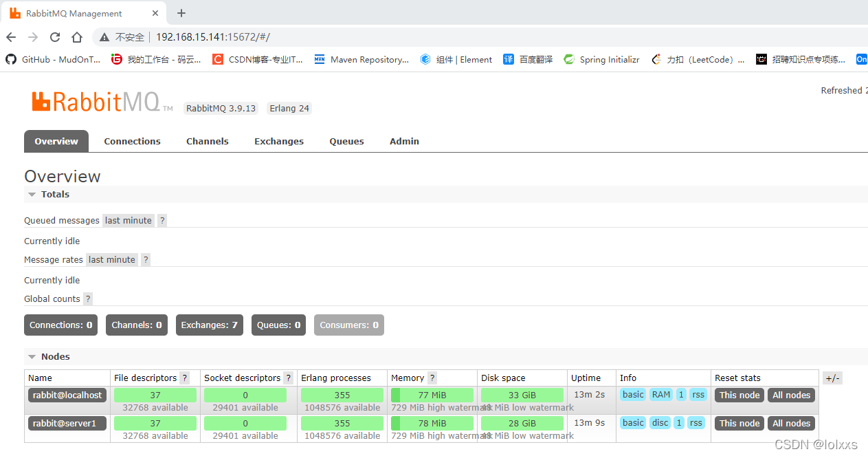Click the Channels: 0 count button

click(137, 325)
